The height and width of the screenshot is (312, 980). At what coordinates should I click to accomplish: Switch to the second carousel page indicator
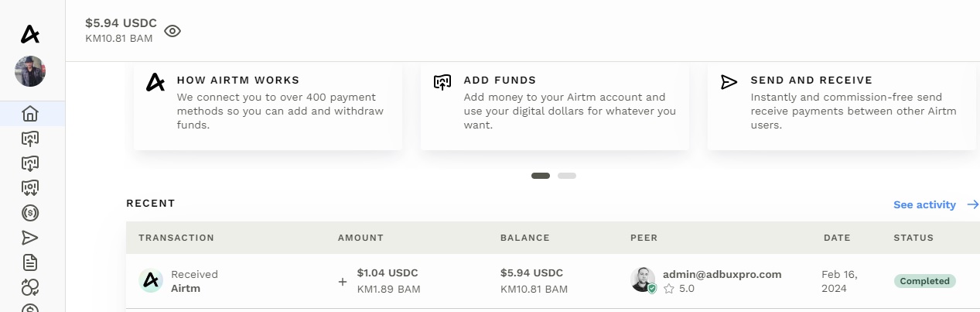click(567, 176)
